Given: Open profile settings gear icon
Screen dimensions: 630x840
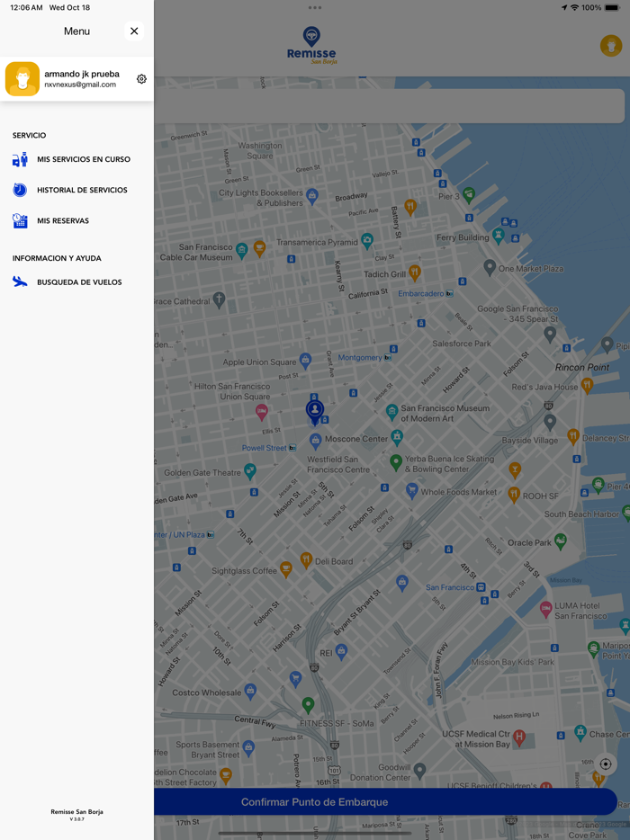Looking at the screenshot, I should pos(141,79).
